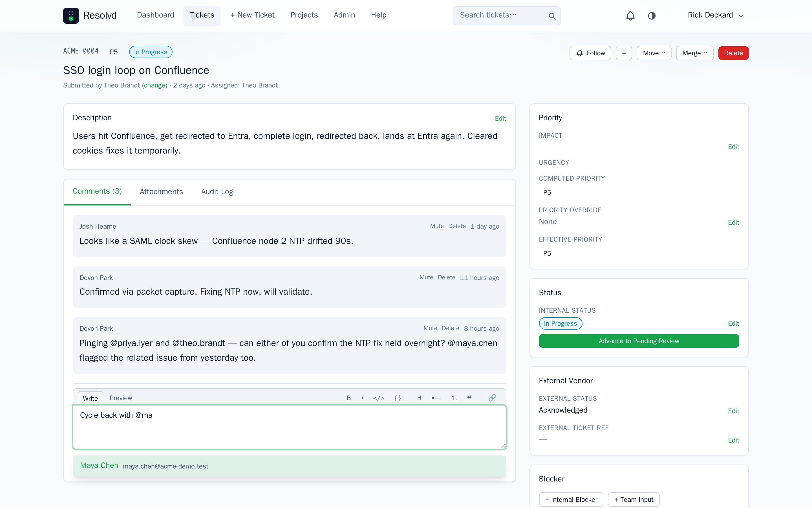This screenshot has width=812, height=508.
Task: Open the notifications bell
Action: coord(630,16)
